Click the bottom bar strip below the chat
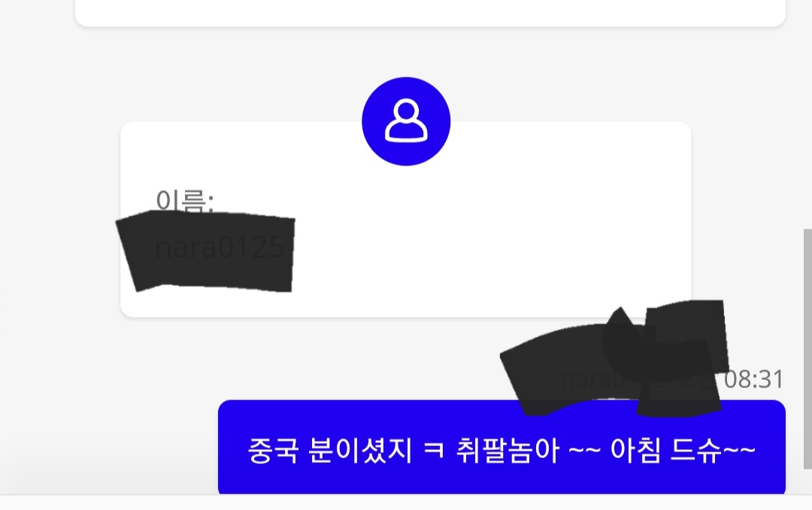Viewport: 812px width, 510px height. [x=406, y=502]
